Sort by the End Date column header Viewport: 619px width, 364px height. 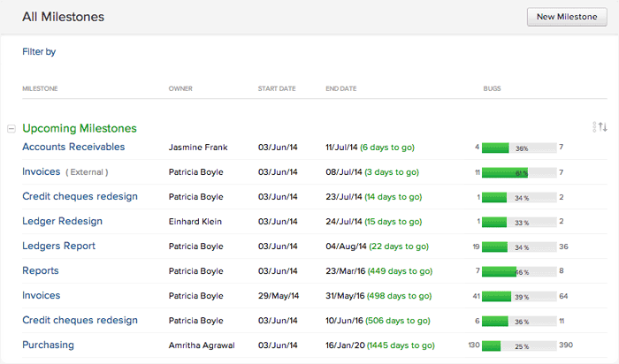(x=340, y=88)
